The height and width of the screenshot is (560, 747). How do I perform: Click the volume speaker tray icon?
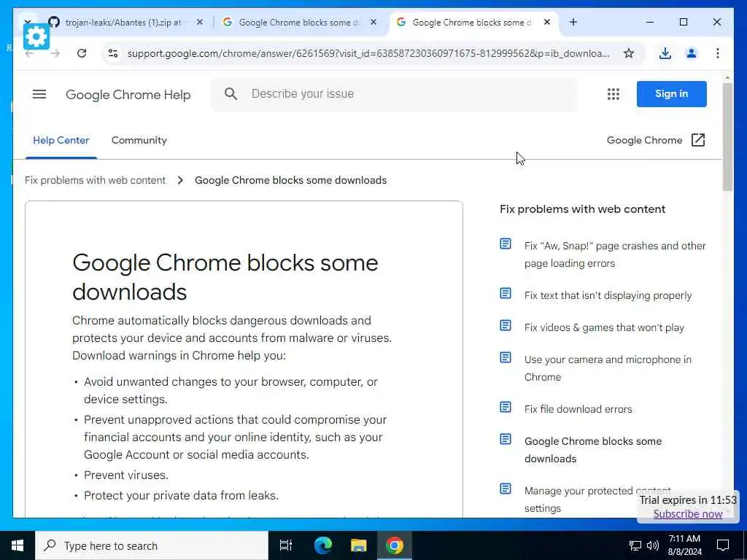pos(653,545)
